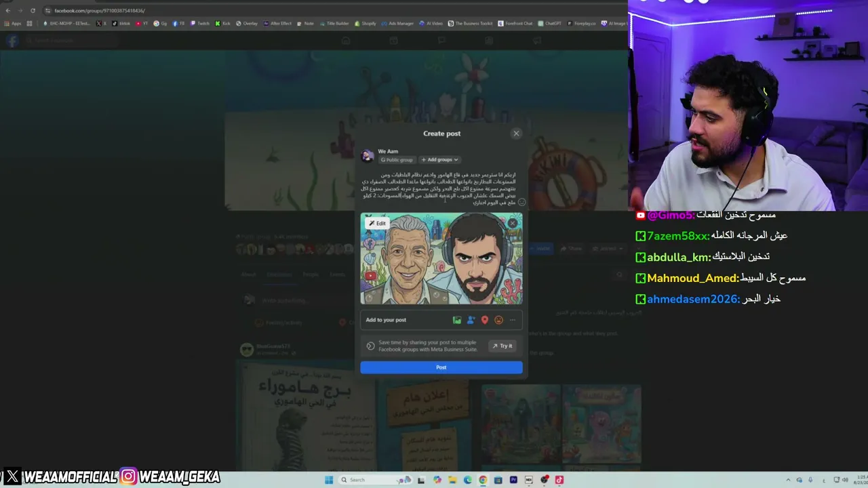
Task: Go forward in the browser
Action: coord(20,10)
